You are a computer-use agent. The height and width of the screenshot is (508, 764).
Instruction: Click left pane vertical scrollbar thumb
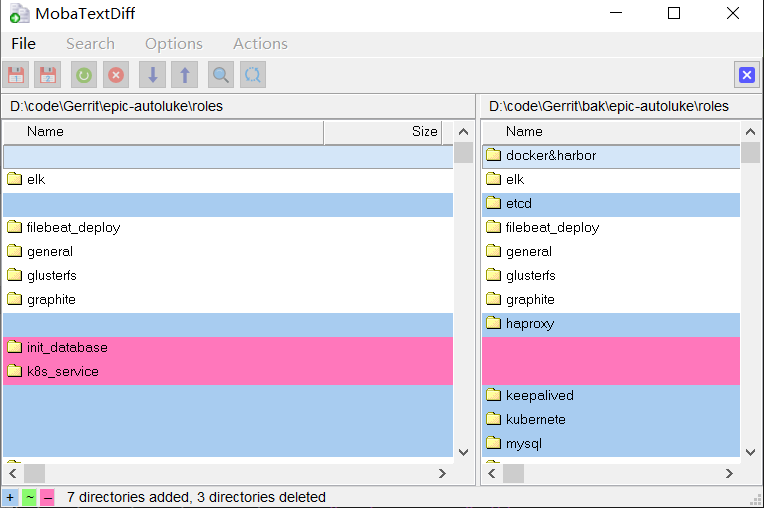[463, 153]
